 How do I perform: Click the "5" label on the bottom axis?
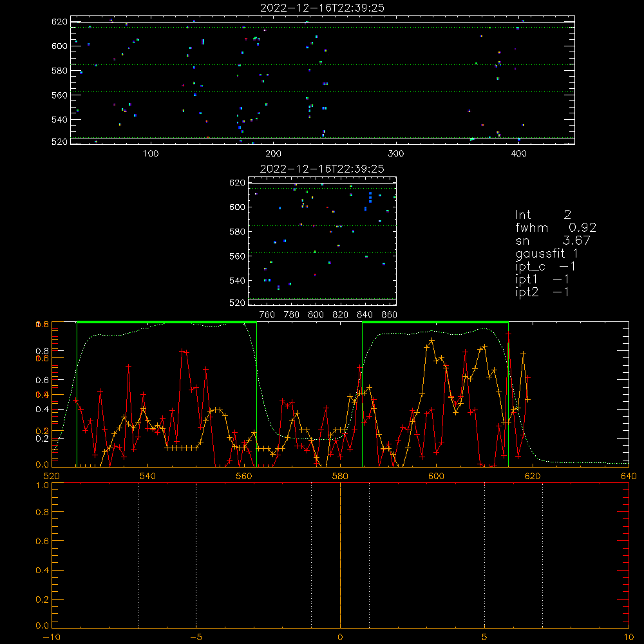[x=485, y=638]
